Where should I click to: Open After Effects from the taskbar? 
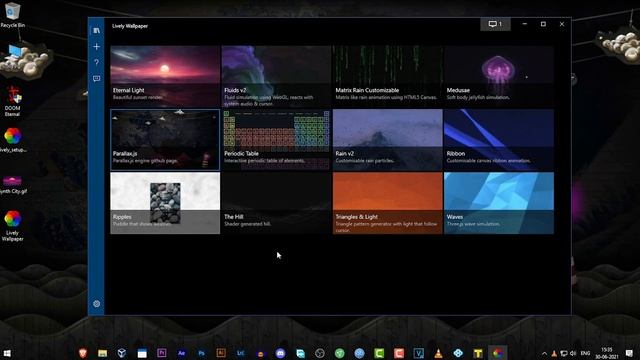[x=181, y=353]
